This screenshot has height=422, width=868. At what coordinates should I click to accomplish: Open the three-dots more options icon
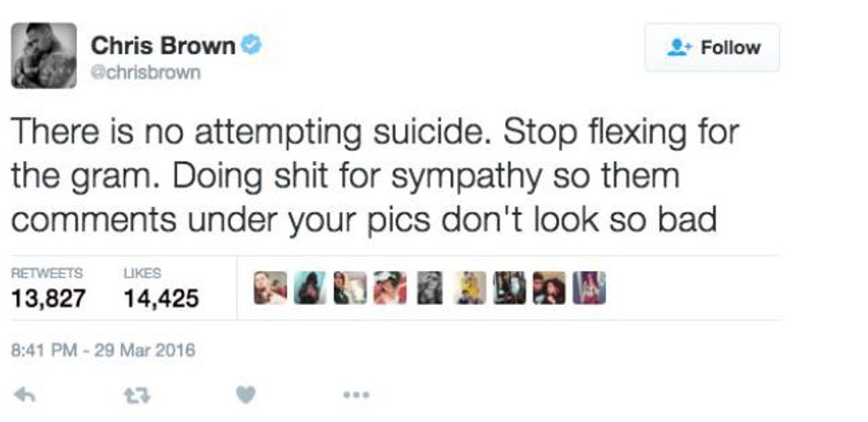[x=356, y=395]
